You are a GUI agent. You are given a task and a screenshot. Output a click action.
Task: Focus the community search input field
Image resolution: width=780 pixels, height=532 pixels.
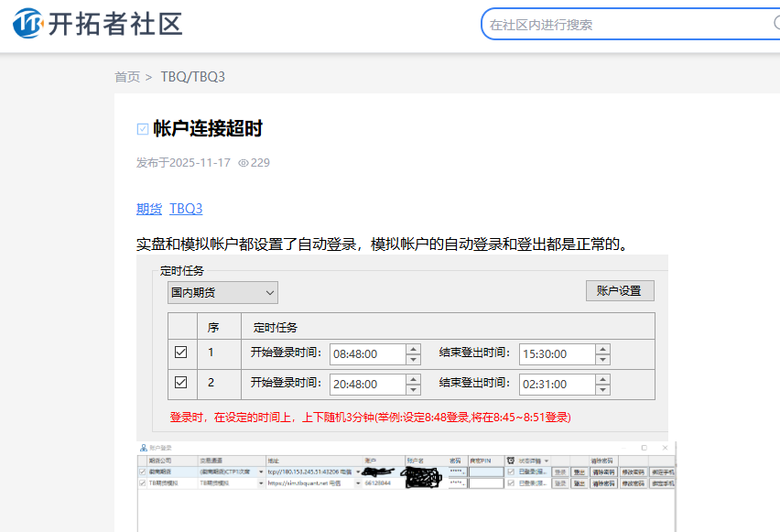click(x=623, y=25)
